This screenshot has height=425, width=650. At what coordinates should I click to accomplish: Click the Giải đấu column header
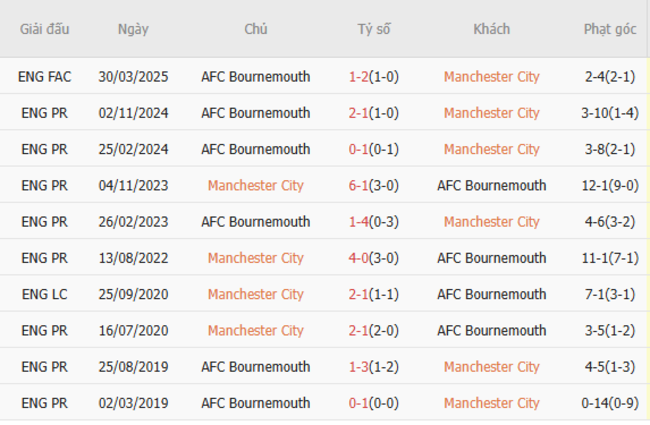point(45,29)
